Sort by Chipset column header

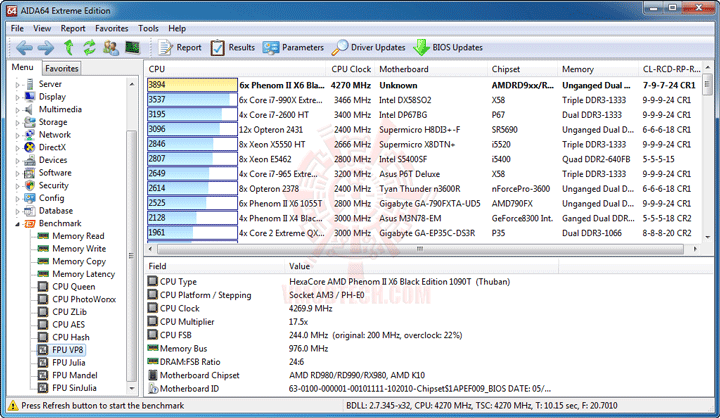522,69
